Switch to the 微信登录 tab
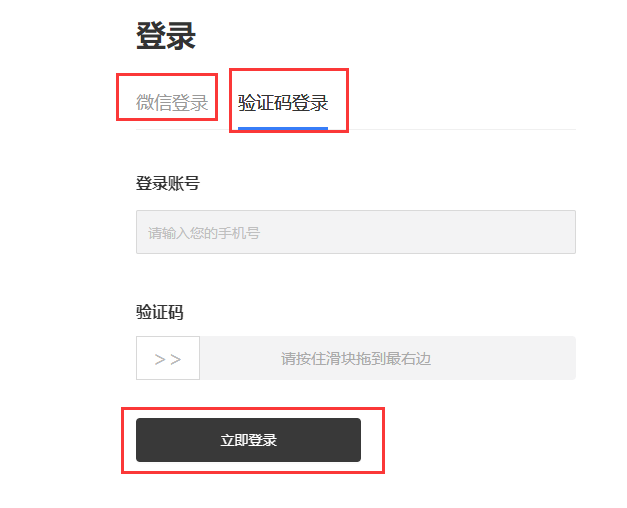 172,102
